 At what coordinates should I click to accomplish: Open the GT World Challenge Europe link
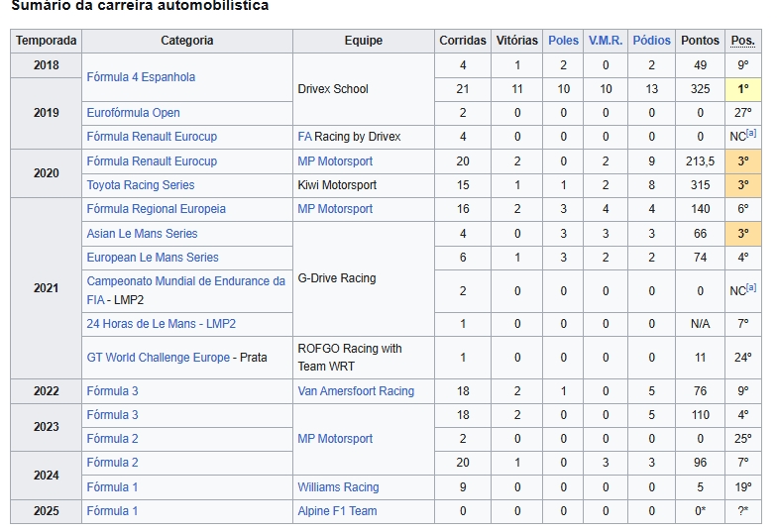click(159, 358)
